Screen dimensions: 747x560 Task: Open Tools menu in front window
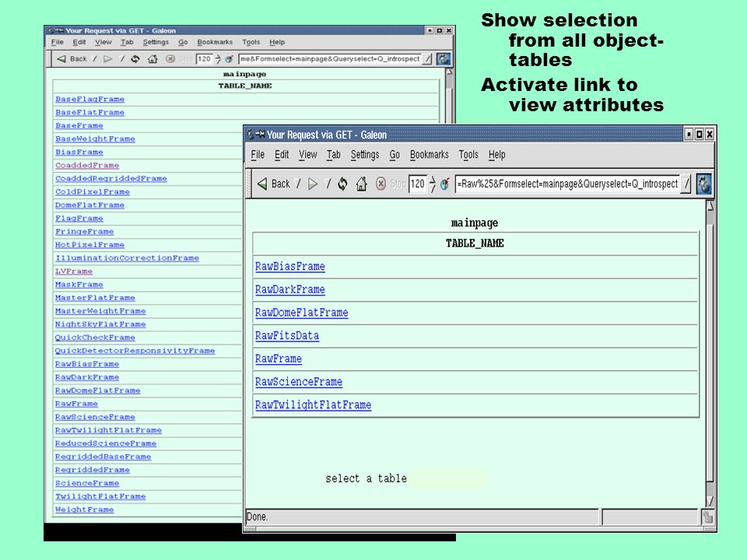(x=468, y=155)
